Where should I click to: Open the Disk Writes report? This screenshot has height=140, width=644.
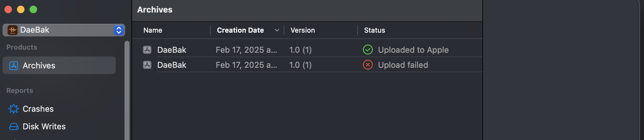[x=44, y=127]
